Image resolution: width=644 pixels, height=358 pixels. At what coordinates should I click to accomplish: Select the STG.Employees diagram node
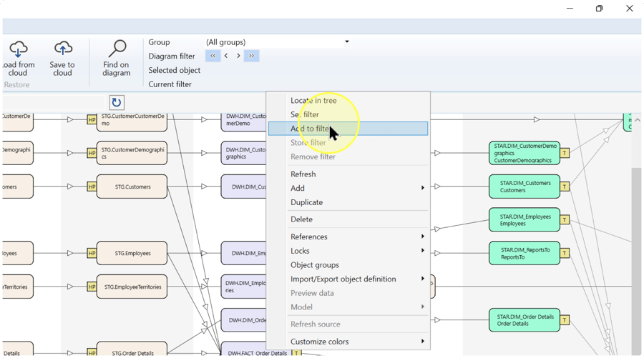[132, 253]
